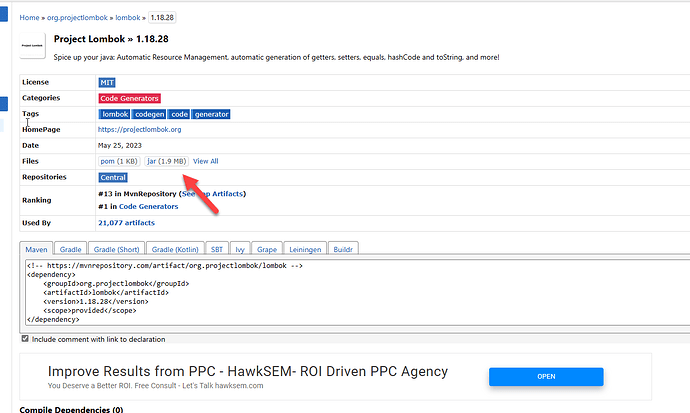Viewport: 690px width, 413px height.
Task: Open the Central repository badge
Action: 113,177
